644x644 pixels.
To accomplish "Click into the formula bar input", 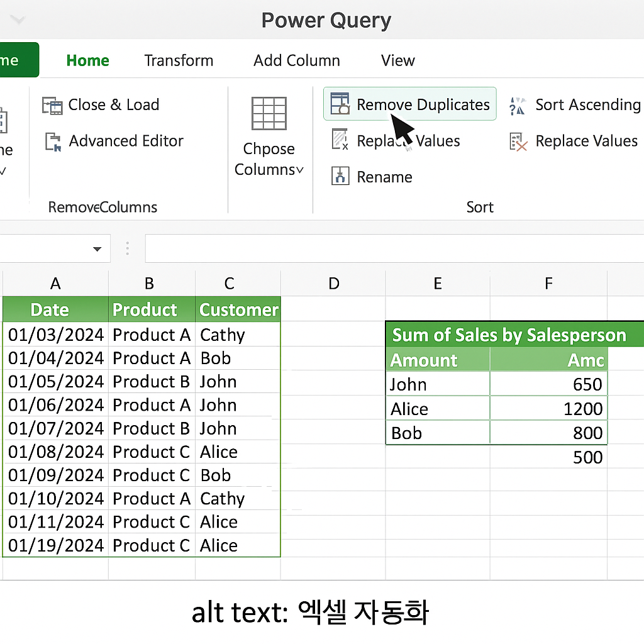I will (x=394, y=248).
